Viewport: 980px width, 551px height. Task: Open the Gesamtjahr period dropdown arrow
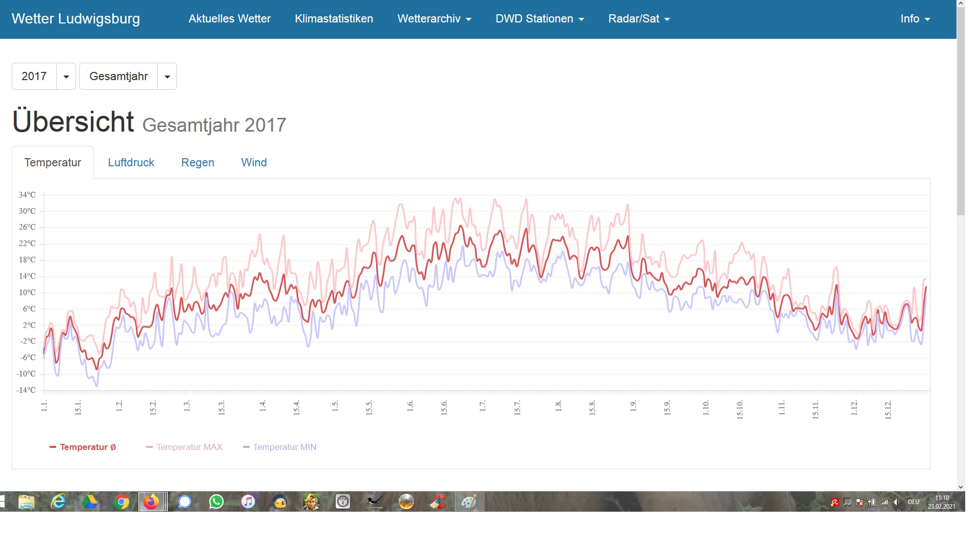[x=167, y=77]
